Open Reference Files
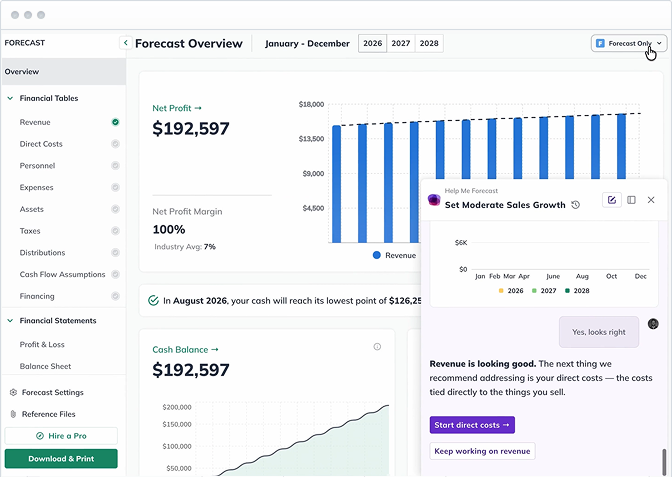The height and width of the screenshot is (483, 672). 48,414
